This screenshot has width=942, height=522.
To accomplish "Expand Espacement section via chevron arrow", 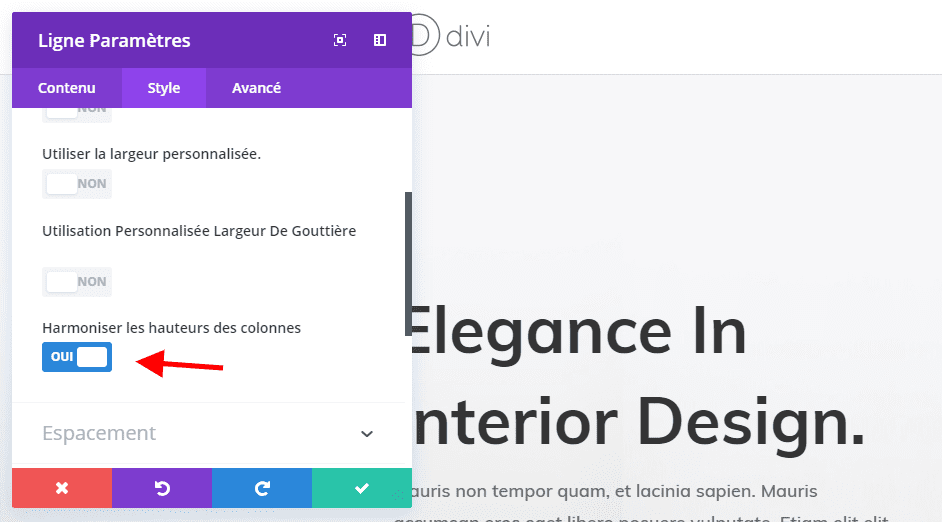I will (367, 434).
